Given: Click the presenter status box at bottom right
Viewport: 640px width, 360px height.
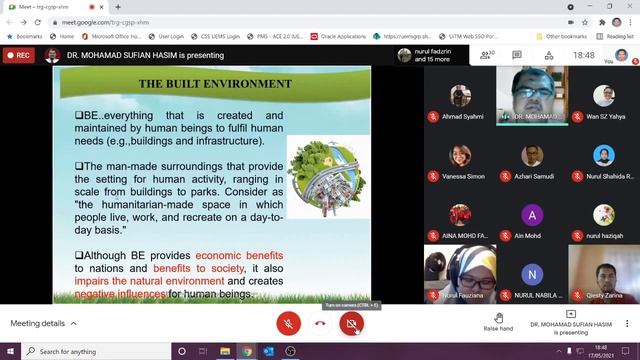Looking at the screenshot, I should [x=571, y=323].
